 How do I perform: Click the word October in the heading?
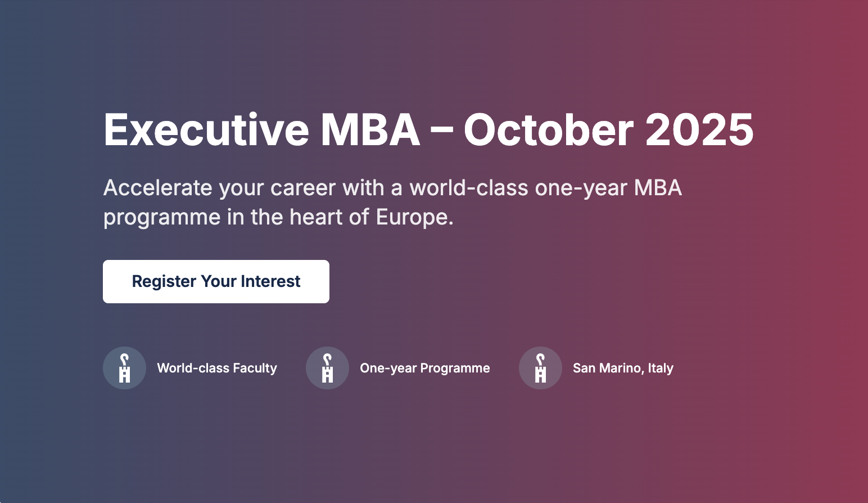click(x=549, y=130)
